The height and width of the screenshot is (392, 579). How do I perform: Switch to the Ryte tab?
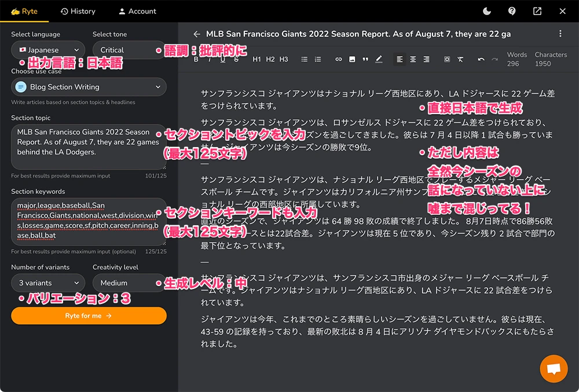pos(24,12)
